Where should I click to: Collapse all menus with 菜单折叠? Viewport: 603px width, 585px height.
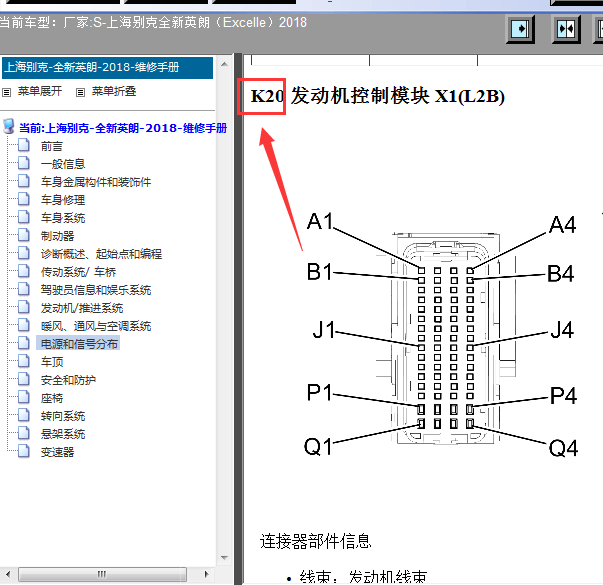114,92
